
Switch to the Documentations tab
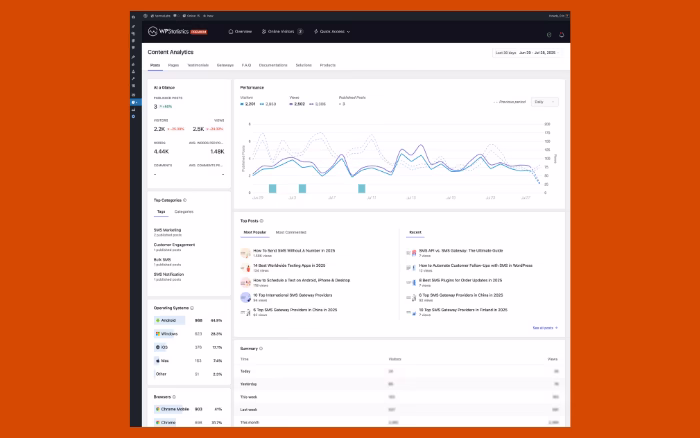[x=273, y=65]
